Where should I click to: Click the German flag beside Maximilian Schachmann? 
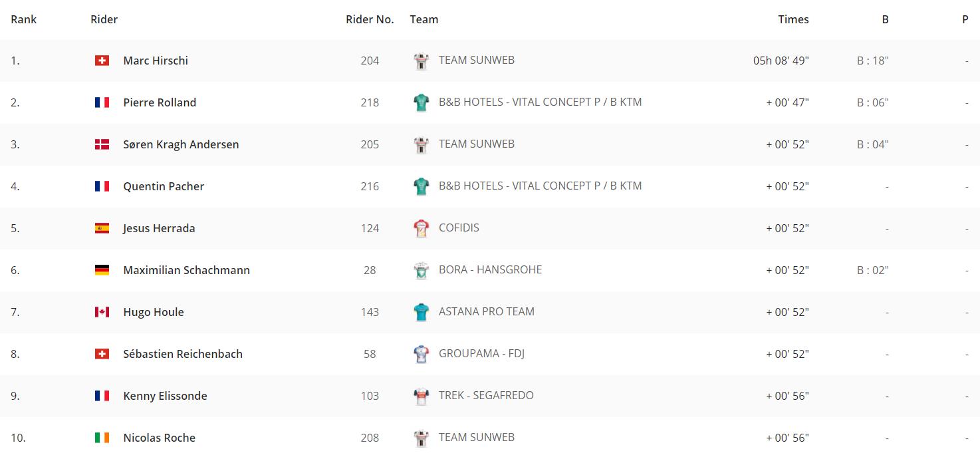click(x=102, y=270)
